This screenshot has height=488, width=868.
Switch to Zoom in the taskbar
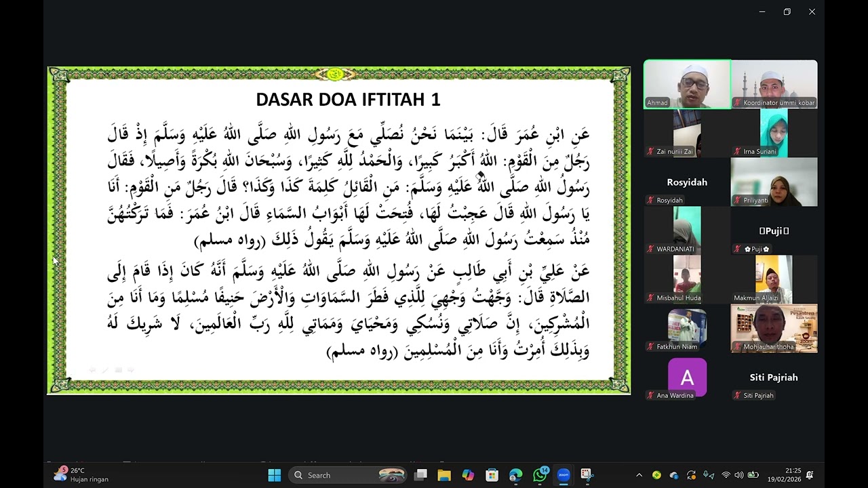pyautogui.click(x=564, y=475)
